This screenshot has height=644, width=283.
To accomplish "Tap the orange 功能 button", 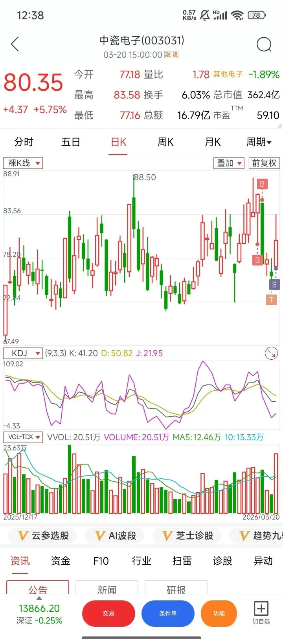I will 219,613.
